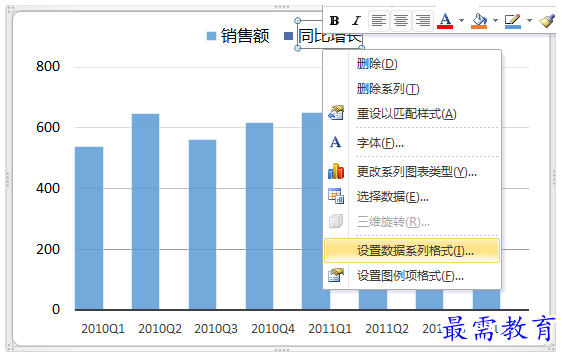564x360 pixels.
Task: Click the 200 value axis label
Action: [x=48, y=250]
